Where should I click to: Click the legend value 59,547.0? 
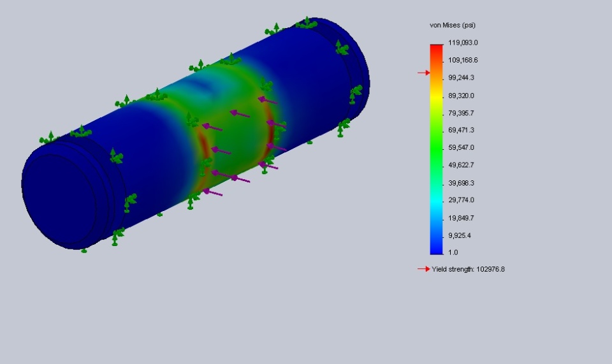point(462,147)
